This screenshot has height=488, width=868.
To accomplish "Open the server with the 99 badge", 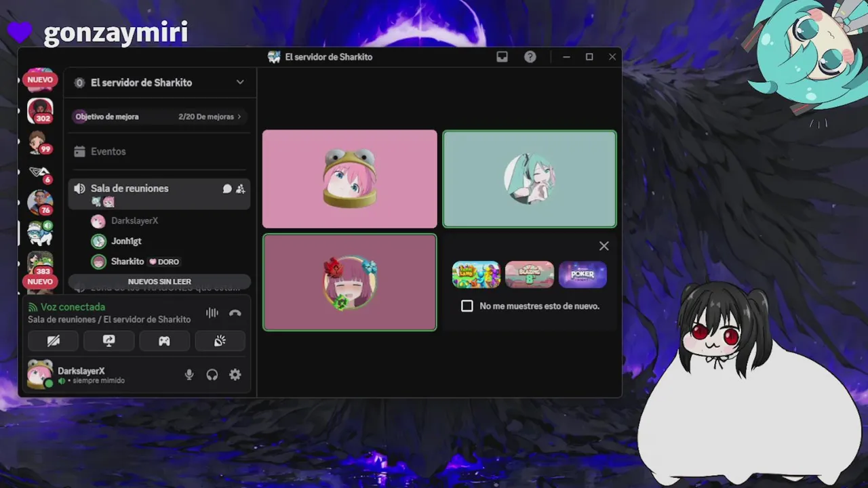I will coord(40,142).
